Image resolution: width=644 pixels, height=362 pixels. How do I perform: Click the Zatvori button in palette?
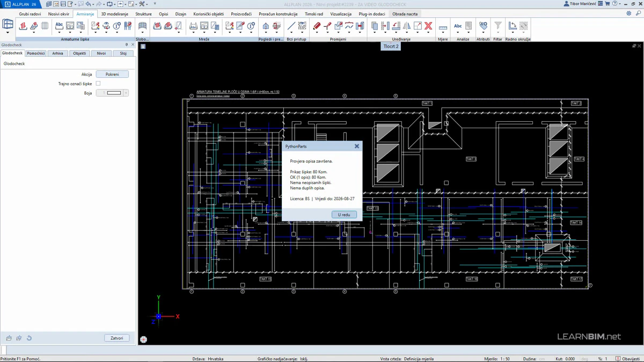tap(117, 338)
